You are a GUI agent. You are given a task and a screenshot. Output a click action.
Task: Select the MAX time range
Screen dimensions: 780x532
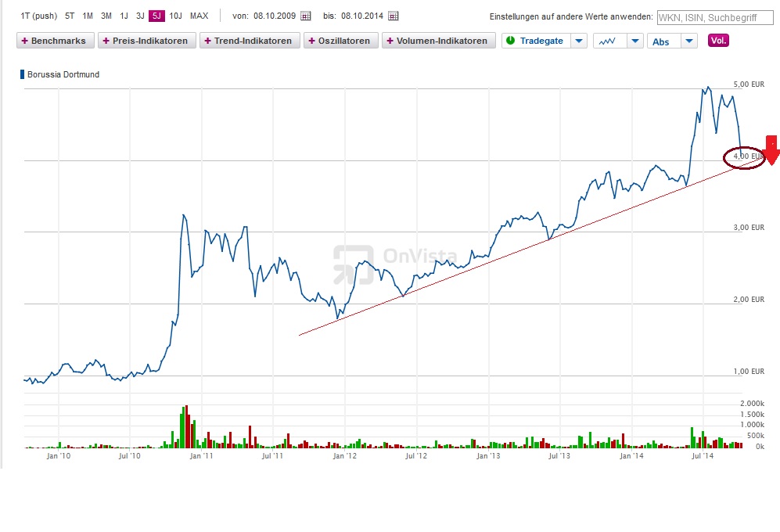pyautogui.click(x=199, y=16)
